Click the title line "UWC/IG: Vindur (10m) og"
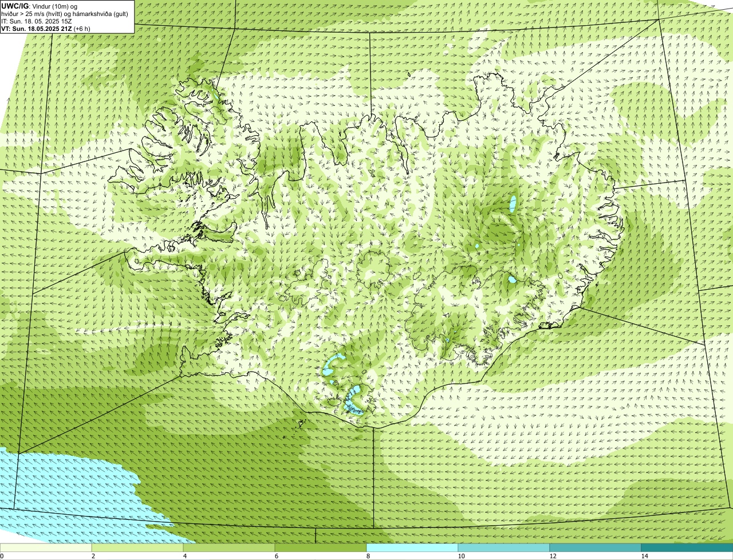 [40, 6]
